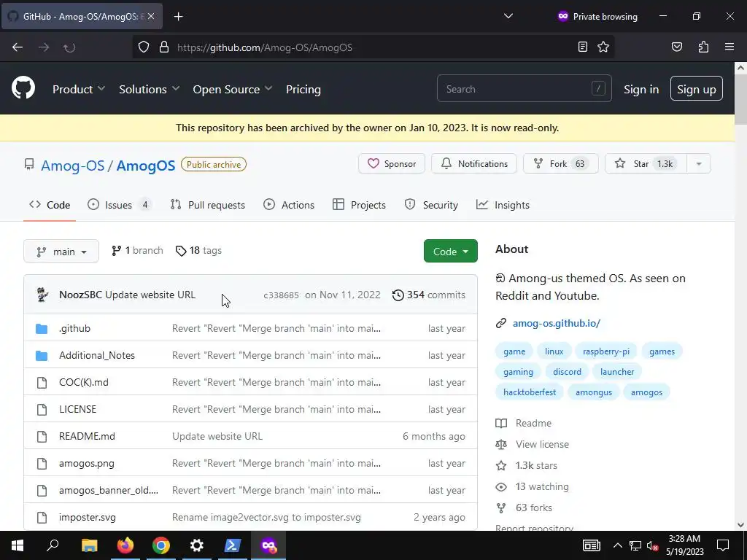Open the main branch dropdown
Screen dimensions: 747x560
(61, 251)
